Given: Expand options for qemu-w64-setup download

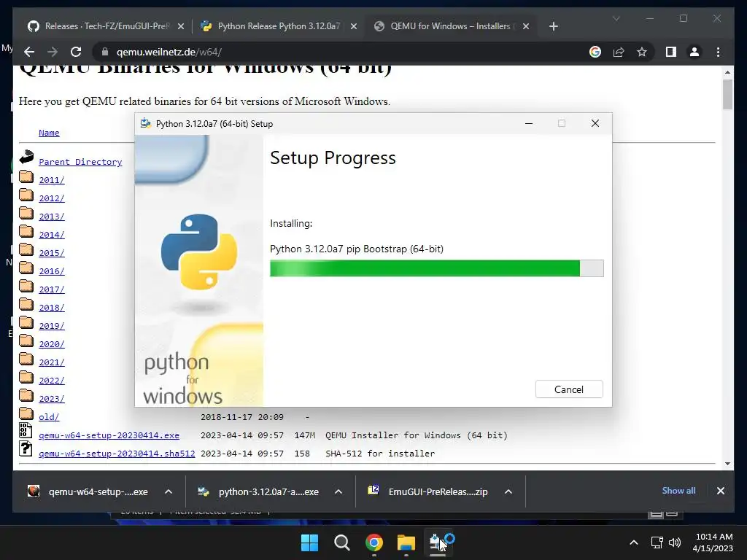Looking at the screenshot, I should point(169,491).
